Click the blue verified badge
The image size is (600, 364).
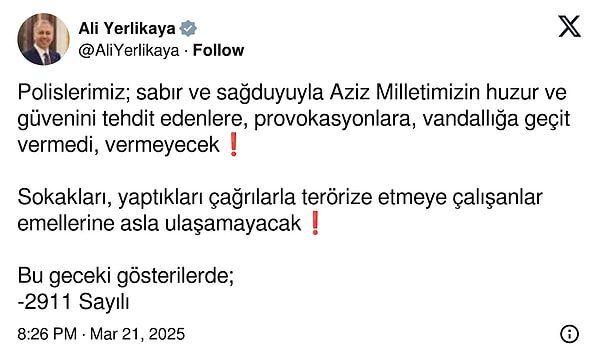[x=188, y=28]
